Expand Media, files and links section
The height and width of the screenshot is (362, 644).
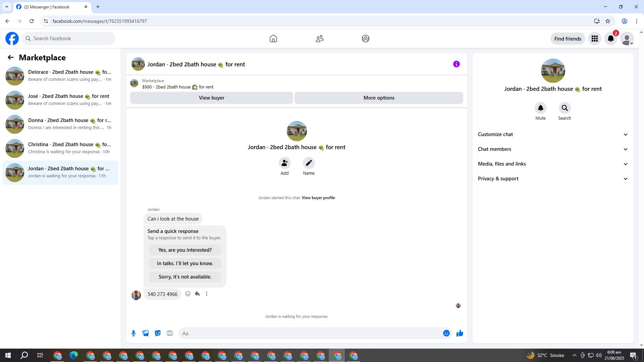[552, 164]
